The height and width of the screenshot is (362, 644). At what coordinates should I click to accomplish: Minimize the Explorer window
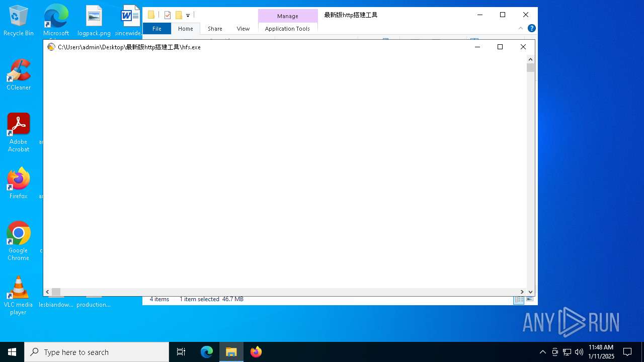(x=479, y=15)
